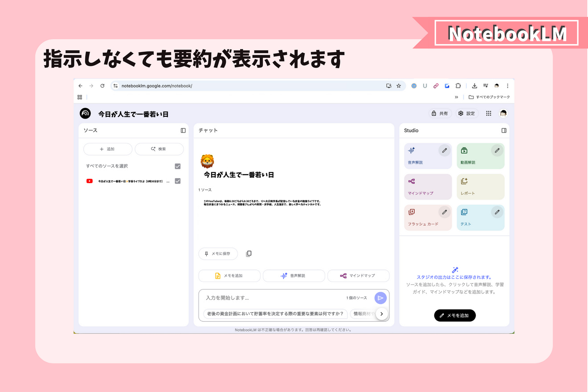Open the Google apps grid icon

click(489, 114)
